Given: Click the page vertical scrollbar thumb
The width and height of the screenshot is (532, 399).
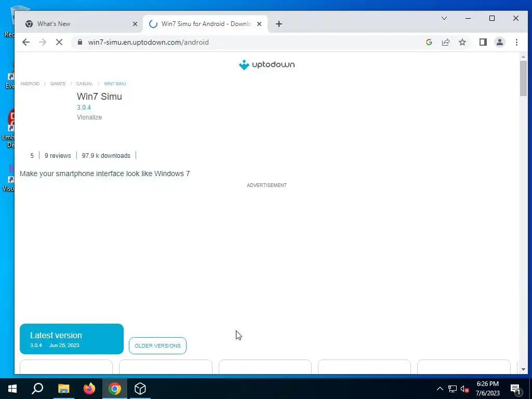Looking at the screenshot, I should coord(523,78).
